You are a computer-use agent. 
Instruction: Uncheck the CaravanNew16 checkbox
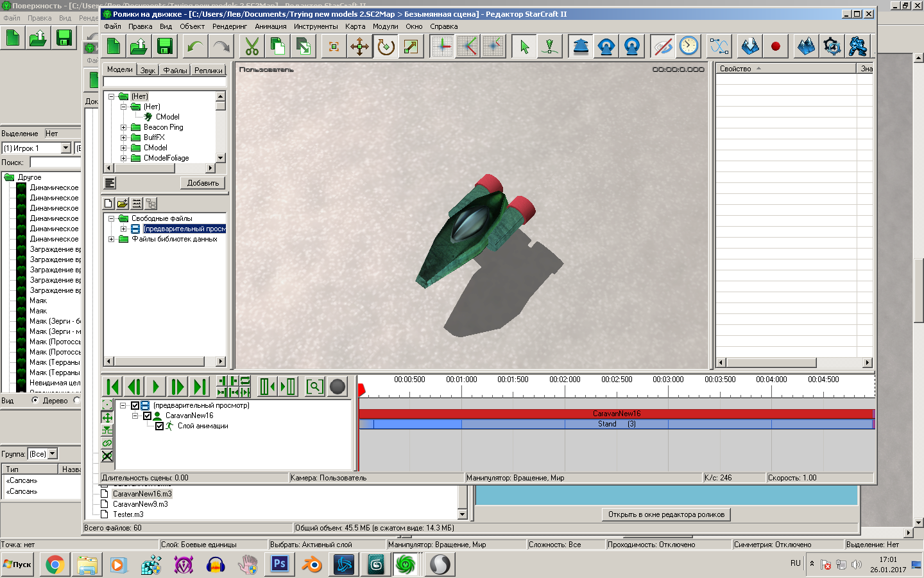(148, 416)
